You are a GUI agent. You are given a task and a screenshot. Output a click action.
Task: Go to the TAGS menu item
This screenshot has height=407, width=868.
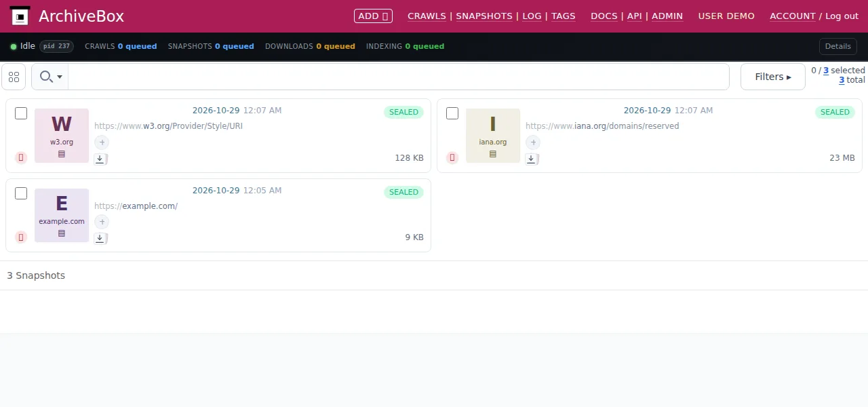pos(563,16)
